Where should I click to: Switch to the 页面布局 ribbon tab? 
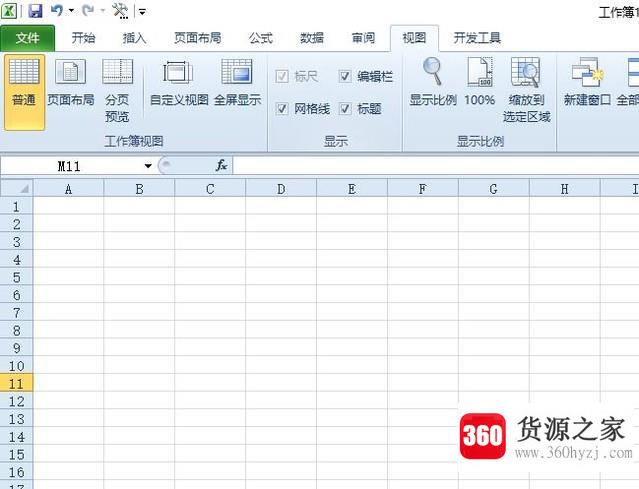click(x=198, y=38)
